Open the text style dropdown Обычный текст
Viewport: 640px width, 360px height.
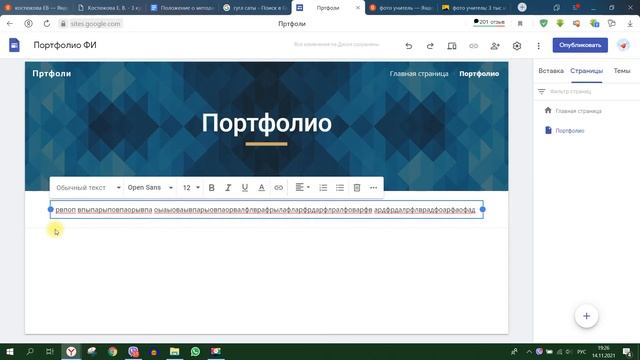point(88,187)
